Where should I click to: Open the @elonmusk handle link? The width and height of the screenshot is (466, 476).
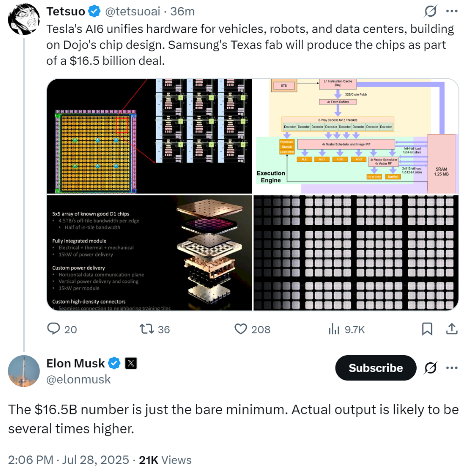click(x=78, y=379)
